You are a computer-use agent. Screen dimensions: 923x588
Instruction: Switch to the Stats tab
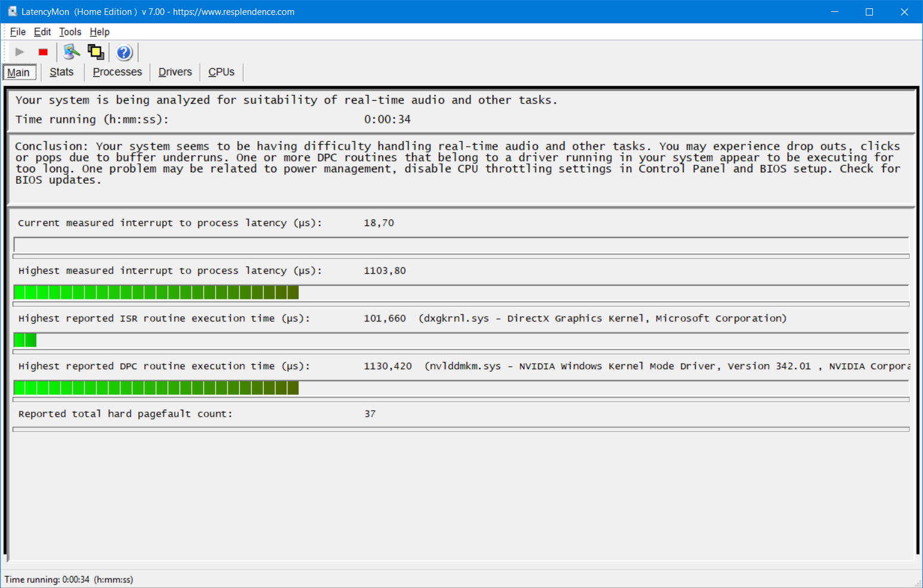click(61, 72)
